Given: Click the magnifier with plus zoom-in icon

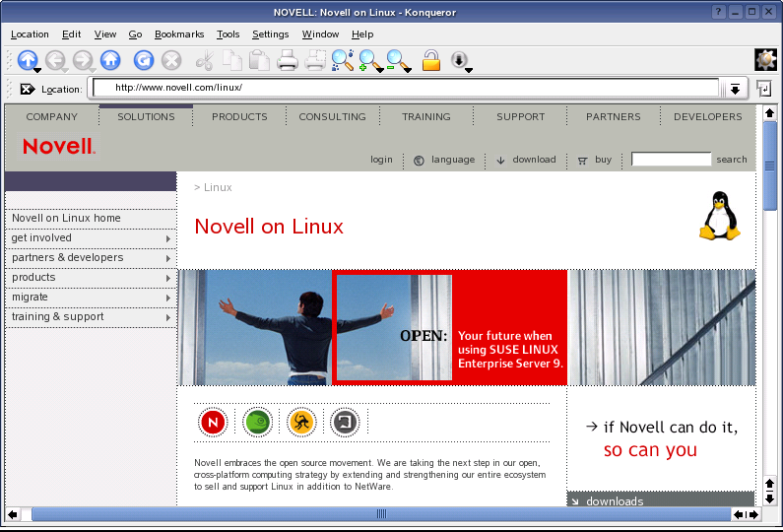Looking at the screenshot, I should pyautogui.click(x=370, y=61).
